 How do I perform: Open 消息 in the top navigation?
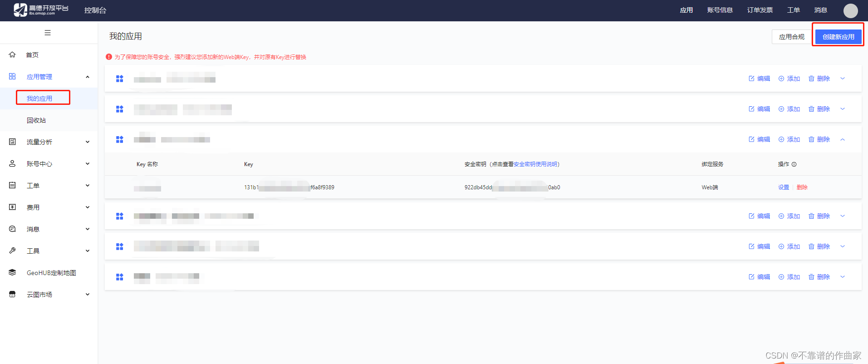[820, 10]
